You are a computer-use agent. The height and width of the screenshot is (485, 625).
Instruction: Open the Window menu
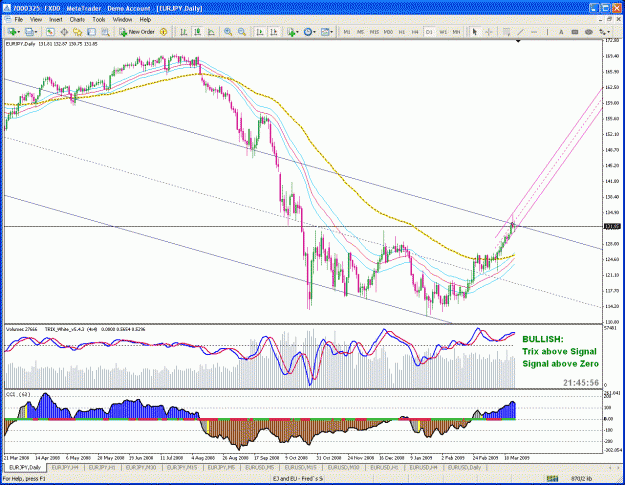pos(122,20)
